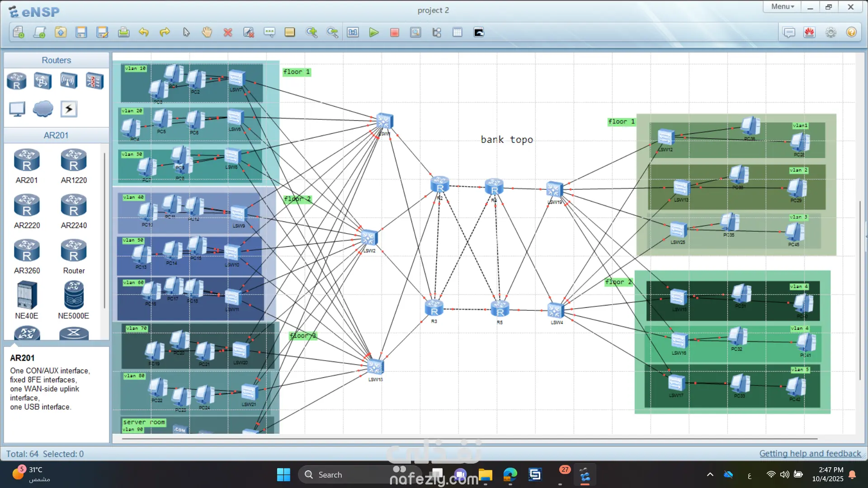Click the yellow Undo arrow
Image resolution: width=868 pixels, height=488 pixels.
tap(144, 33)
